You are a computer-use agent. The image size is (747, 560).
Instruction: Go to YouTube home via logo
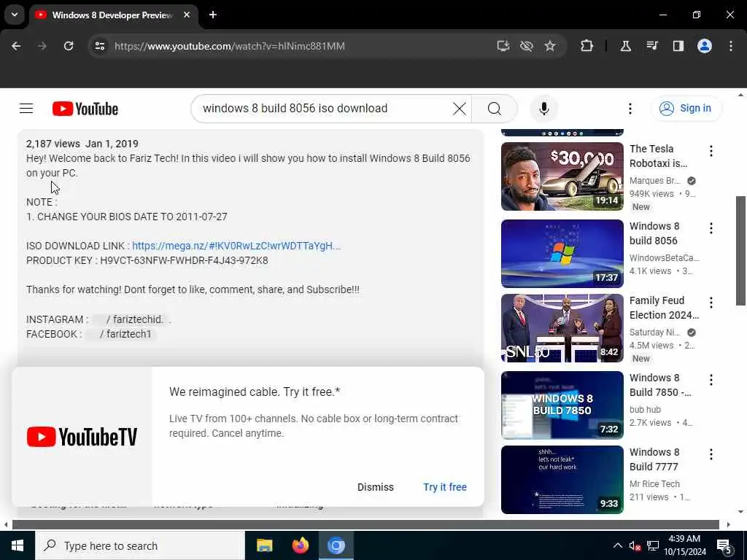click(x=85, y=109)
